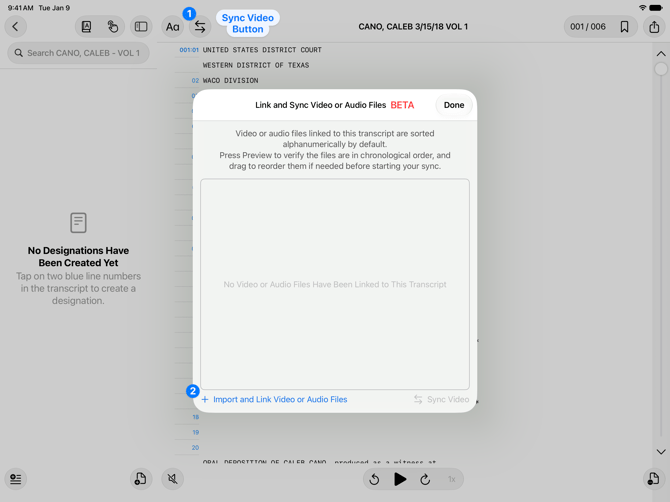Open the 001 / 006 page indicator
Viewport: 670px width, 502px height.
(588, 26)
